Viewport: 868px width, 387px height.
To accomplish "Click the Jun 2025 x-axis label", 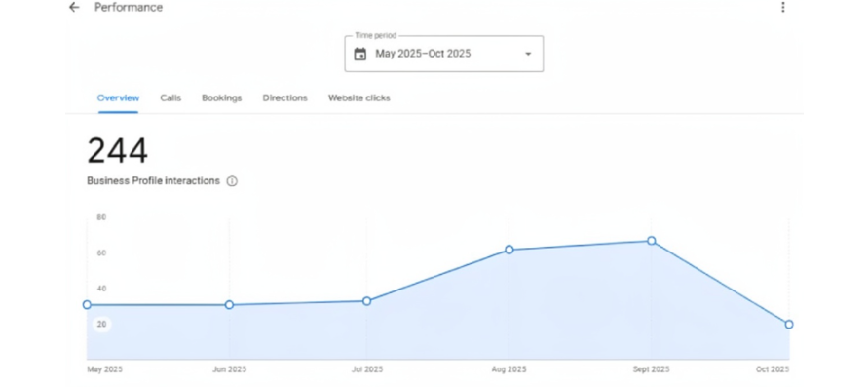I will (229, 369).
